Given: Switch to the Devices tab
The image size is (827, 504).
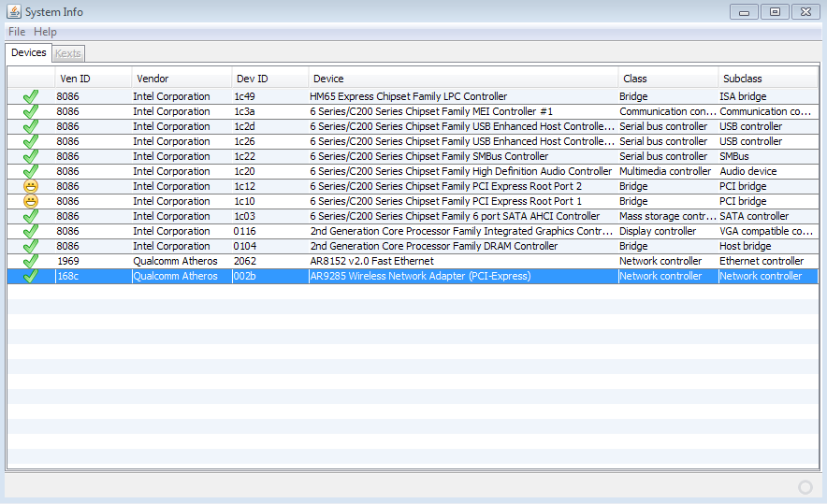Looking at the screenshot, I should [x=29, y=52].
